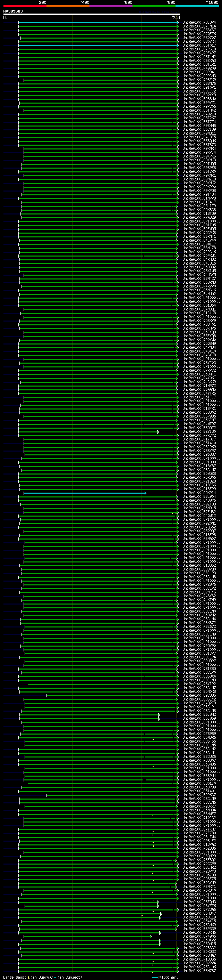Select label UniRef100_P49210
Image resolution: width=222 pixels, height=980 pixels.
(199, 114)
